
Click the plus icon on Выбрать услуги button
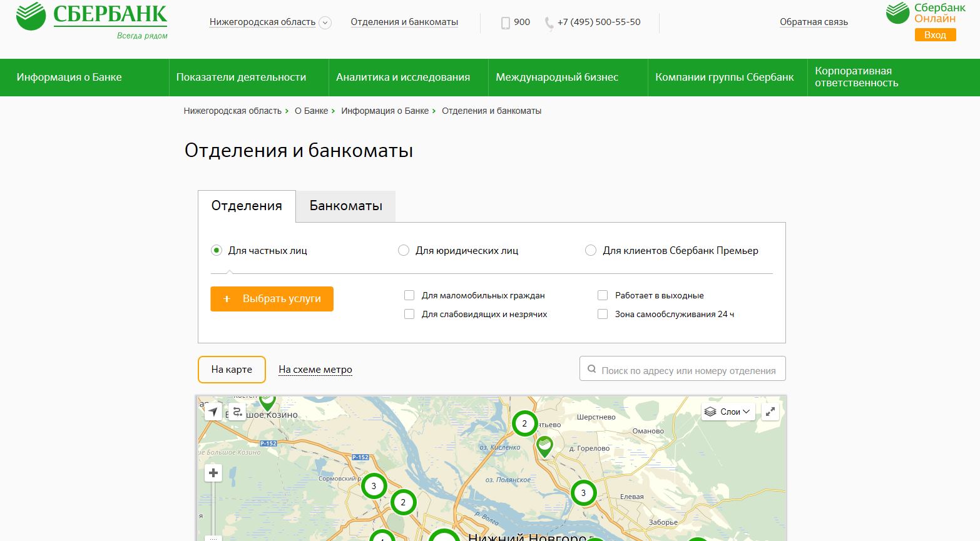pyautogui.click(x=227, y=299)
